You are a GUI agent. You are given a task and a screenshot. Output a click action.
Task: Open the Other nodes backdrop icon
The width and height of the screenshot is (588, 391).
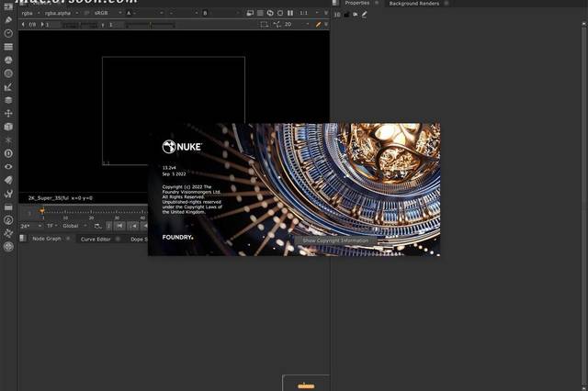[8, 207]
